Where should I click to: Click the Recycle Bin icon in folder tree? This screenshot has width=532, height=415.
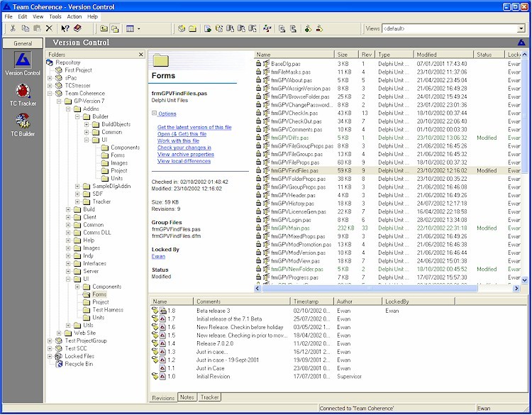click(x=59, y=364)
